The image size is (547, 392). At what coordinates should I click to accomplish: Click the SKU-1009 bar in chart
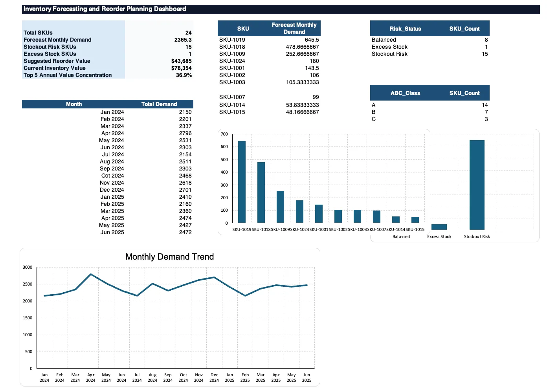280,207
